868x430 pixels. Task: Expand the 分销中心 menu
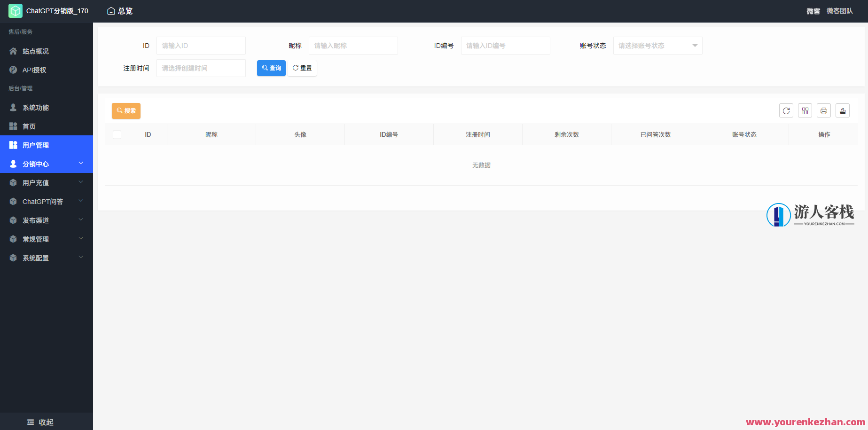tap(36, 164)
